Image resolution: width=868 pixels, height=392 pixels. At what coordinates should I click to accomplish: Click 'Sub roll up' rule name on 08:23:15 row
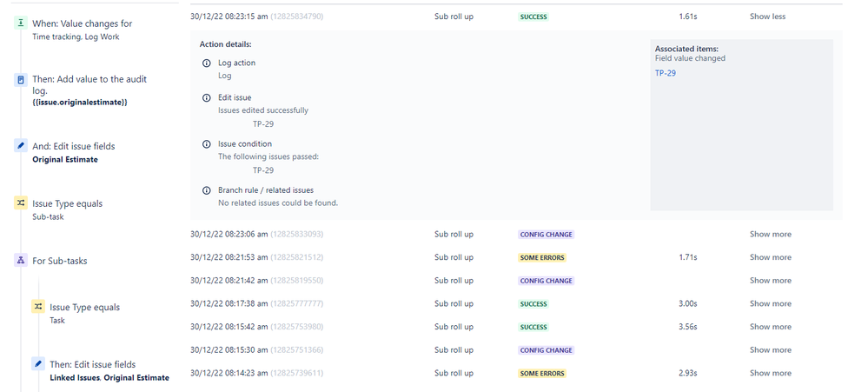coord(454,17)
